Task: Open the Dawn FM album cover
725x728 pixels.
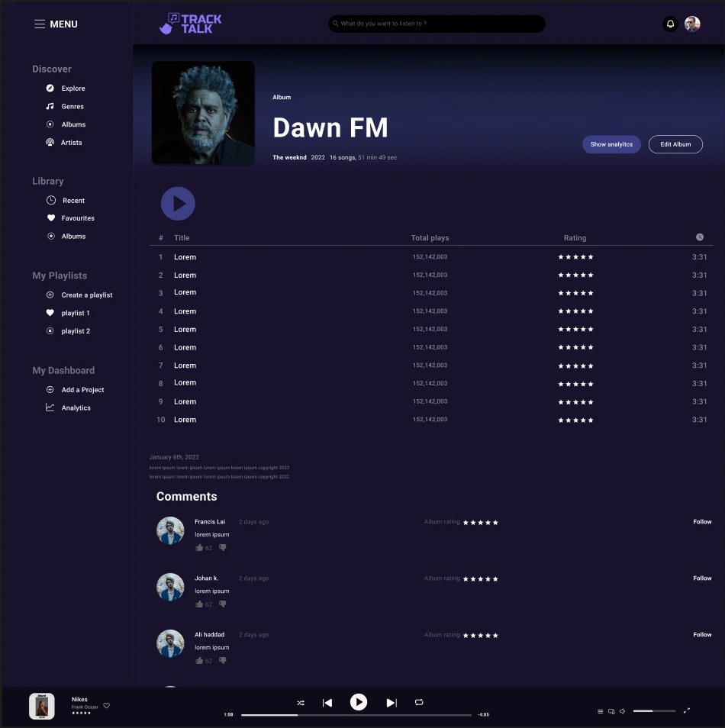Action: (x=203, y=113)
